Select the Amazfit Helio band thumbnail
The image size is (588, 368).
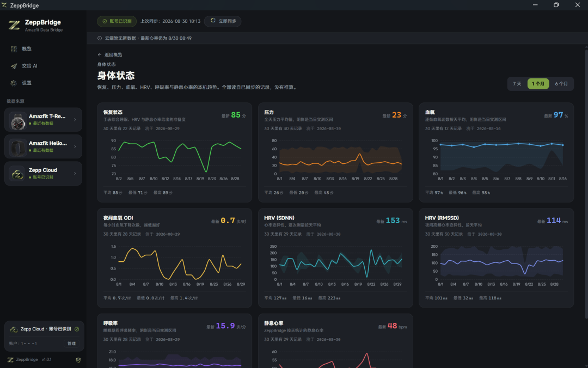click(17, 147)
